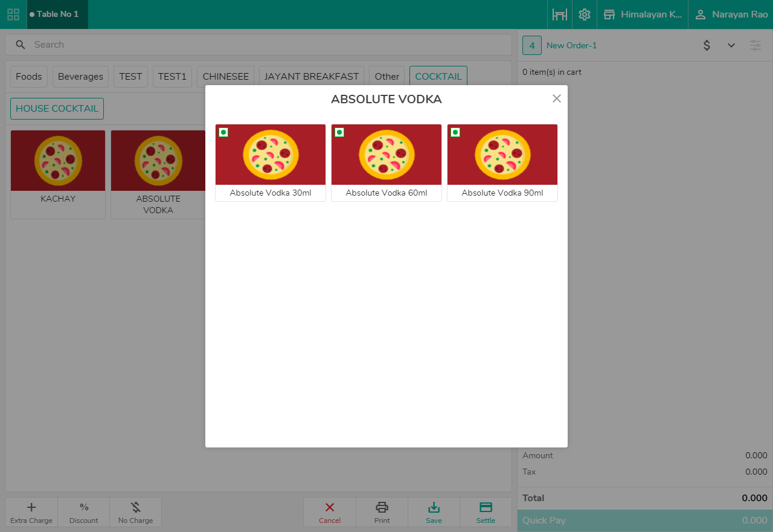The image size is (773, 532).
Task: Settle the order payment
Action: tap(486, 513)
